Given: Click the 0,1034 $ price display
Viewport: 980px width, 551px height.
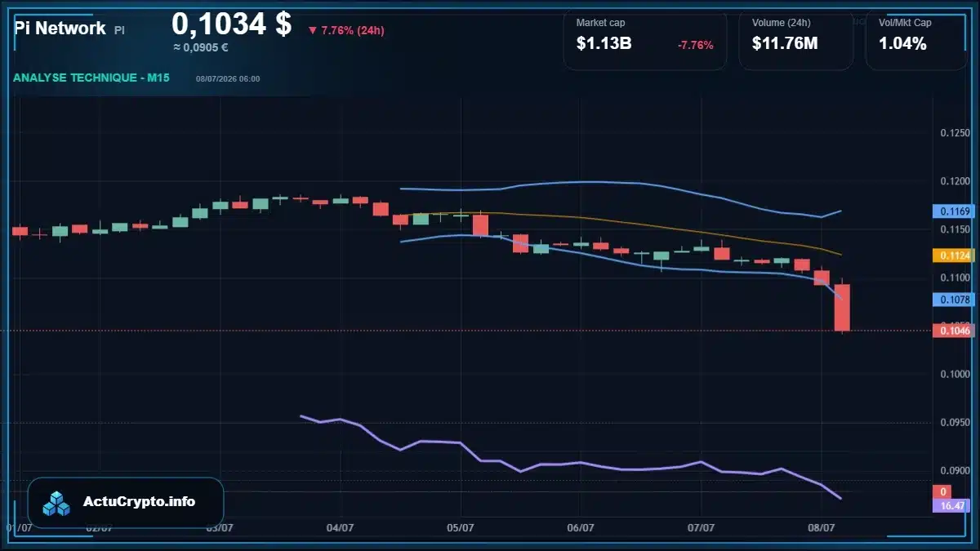Looking at the screenshot, I should pos(231,24).
